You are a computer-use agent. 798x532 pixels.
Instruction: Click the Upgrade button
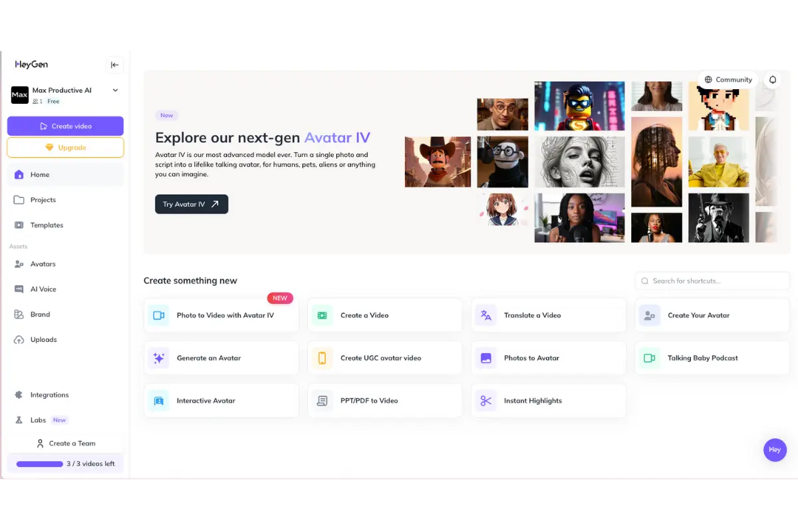click(65, 148)
